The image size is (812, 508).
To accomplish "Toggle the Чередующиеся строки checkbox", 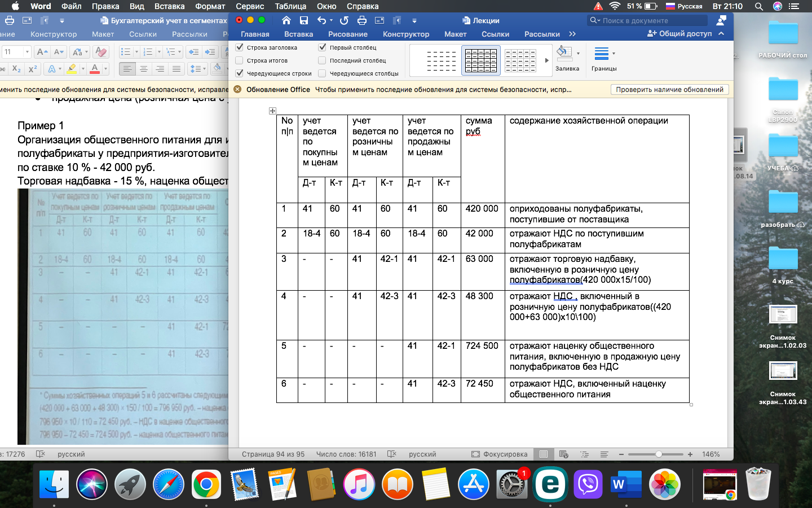I will (240, 73).
